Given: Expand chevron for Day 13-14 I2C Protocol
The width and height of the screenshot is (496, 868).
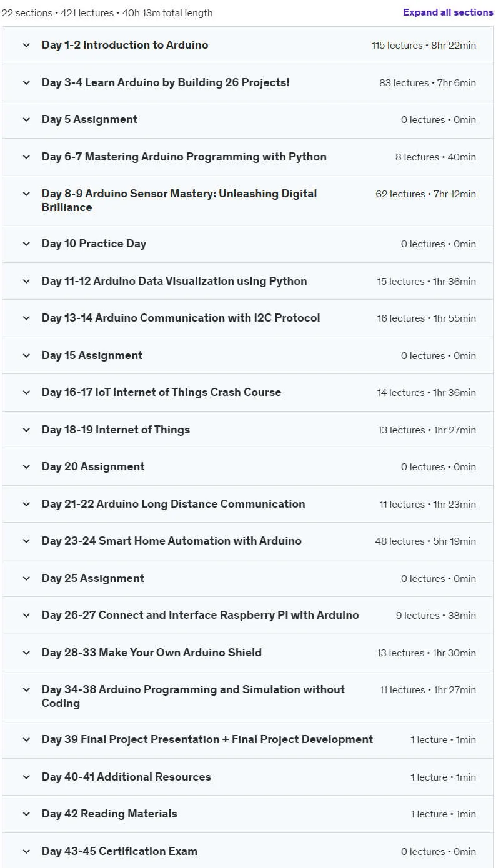Looking at the screenshot, I should click(26, 318).
